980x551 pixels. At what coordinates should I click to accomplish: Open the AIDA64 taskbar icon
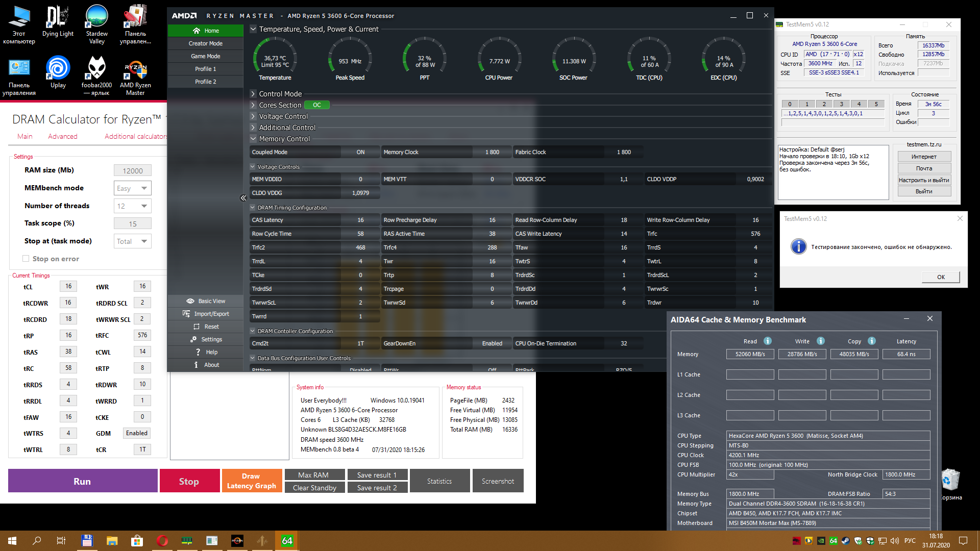287,541
